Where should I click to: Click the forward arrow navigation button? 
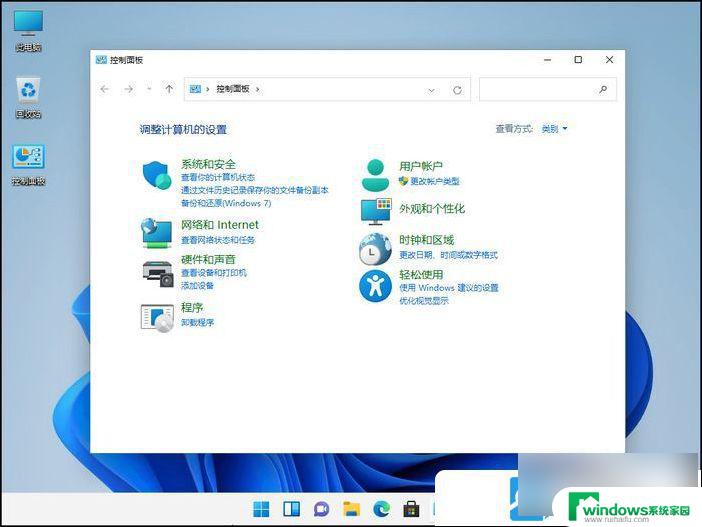tap(128, 89)
